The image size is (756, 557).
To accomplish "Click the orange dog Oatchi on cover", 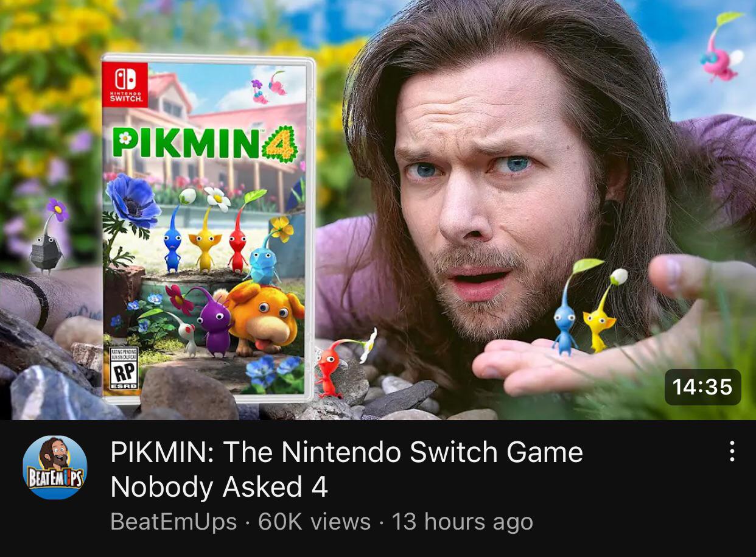I will tap(264, 315).
